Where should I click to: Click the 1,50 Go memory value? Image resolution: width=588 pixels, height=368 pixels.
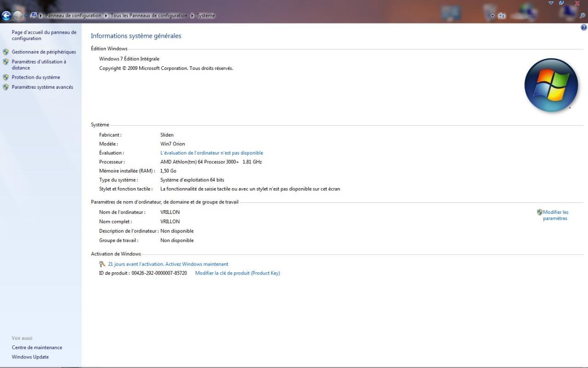coord(168,171)
